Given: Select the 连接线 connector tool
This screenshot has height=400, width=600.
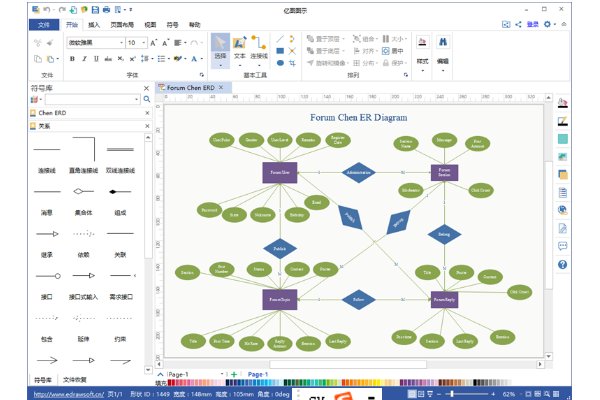Looking at the screenshot, I should (259, 50).
